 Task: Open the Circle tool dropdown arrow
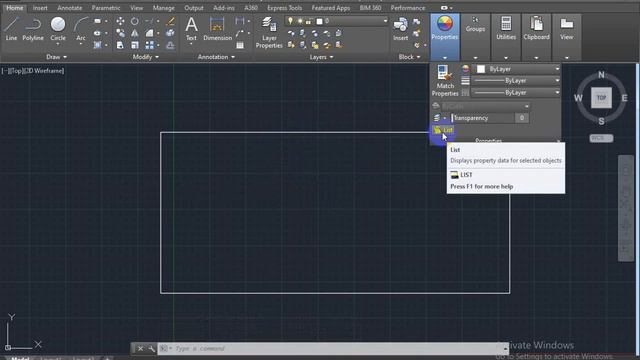point(58,44)
